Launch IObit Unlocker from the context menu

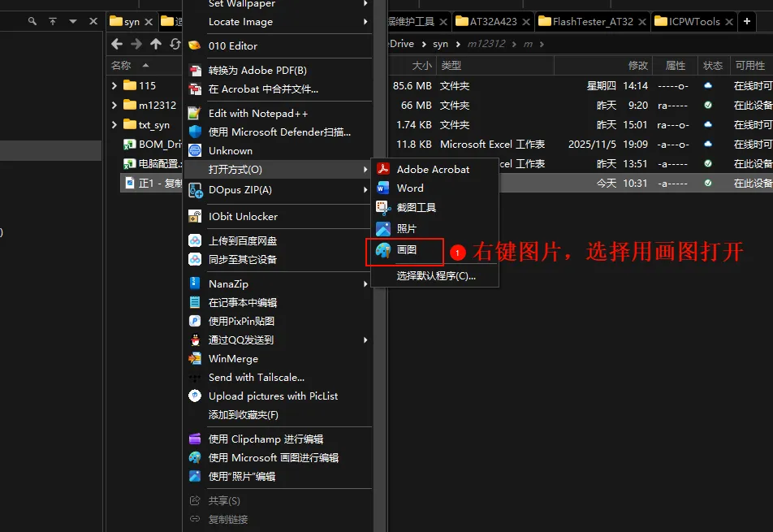(x=242, y=217)
